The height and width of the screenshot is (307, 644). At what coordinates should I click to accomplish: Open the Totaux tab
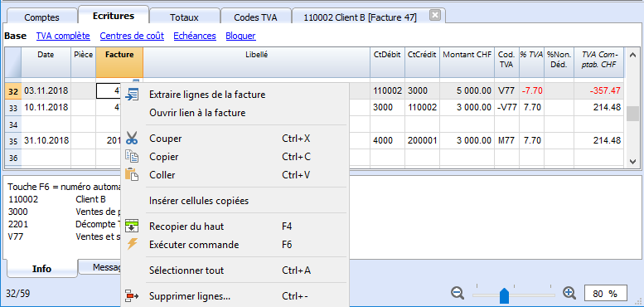click(x=184, y=17)
